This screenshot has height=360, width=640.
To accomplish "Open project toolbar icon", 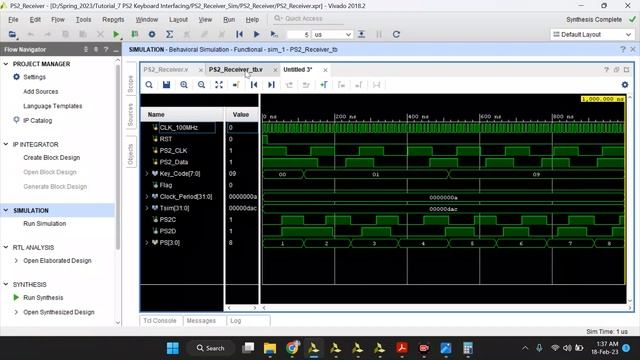I will (13, 34).
